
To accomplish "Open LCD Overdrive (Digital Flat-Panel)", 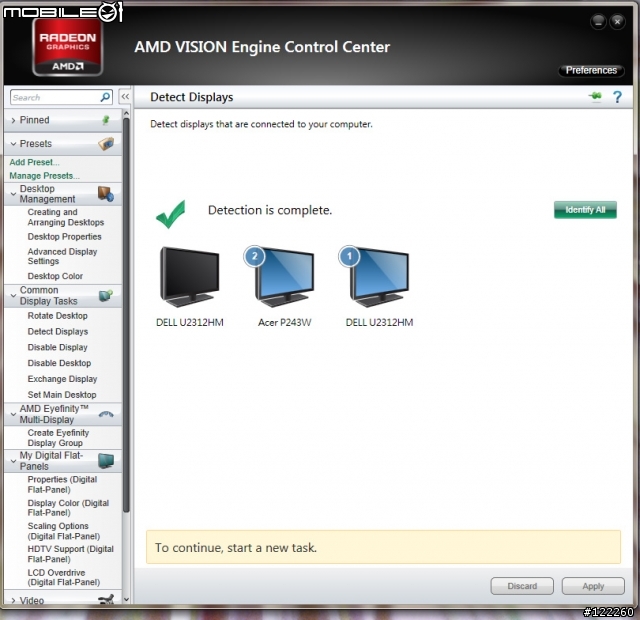I will 64,577.
